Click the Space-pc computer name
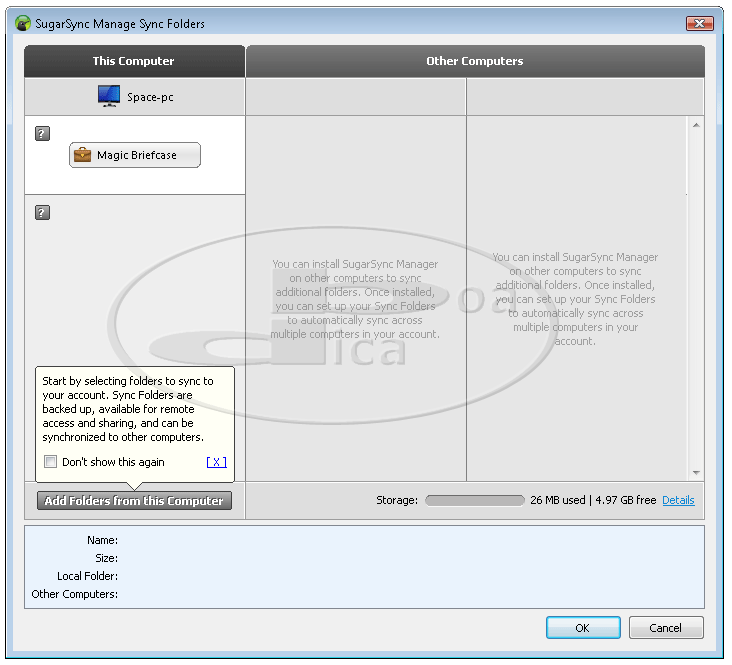 pyautogui.click(x=150, y=97)
